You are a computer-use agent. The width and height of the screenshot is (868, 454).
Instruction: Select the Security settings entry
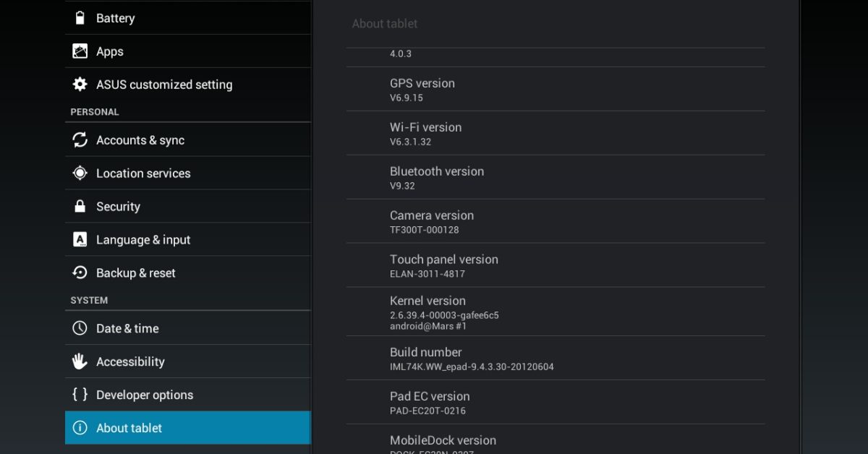tap(188, 207)
